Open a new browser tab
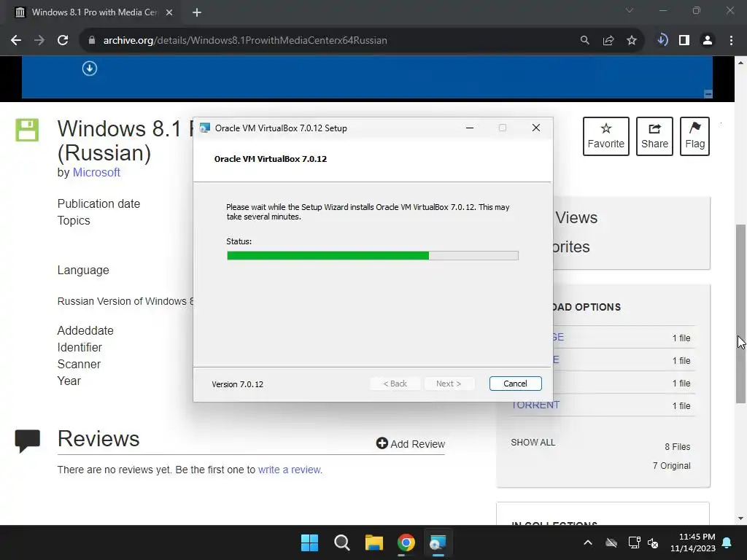 [x=197, y=12]
